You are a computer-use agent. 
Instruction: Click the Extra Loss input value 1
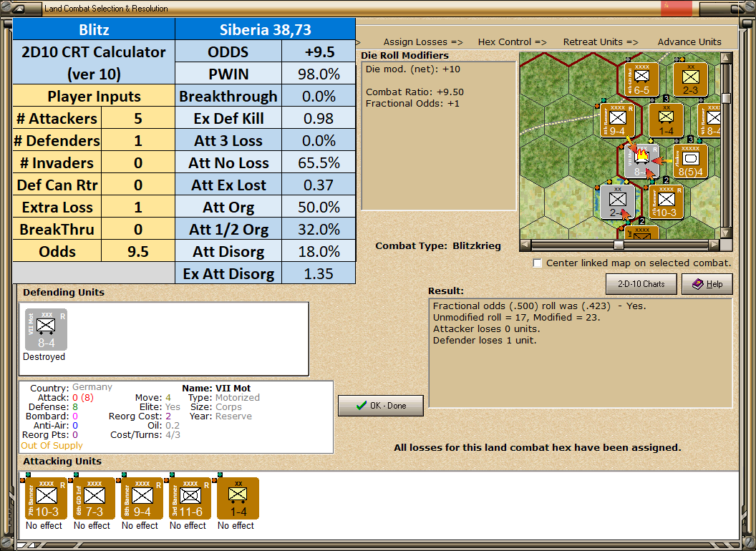click(138, 208)
